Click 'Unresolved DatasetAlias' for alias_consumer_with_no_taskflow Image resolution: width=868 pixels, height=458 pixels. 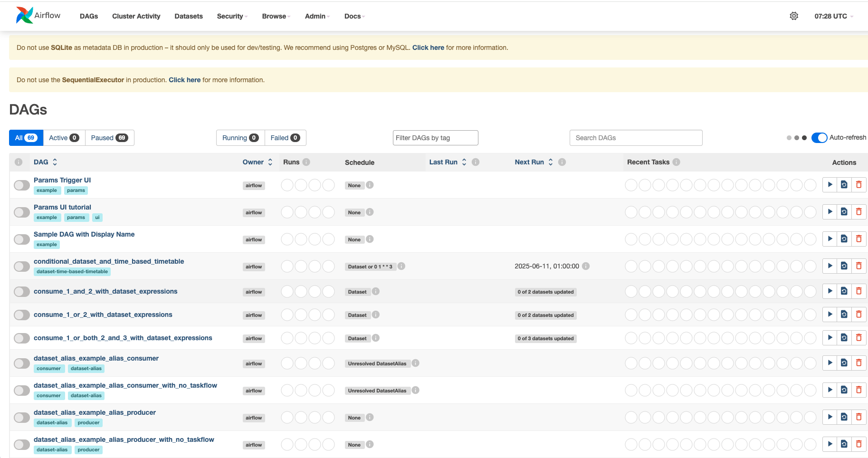click(377, 391)
